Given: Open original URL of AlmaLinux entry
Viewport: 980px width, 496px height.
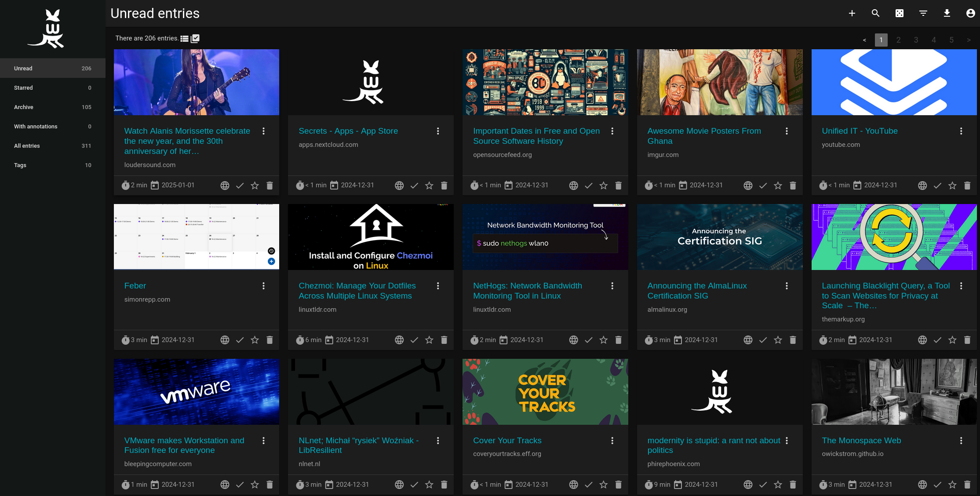Looking at the screenshot, I should click(748, 340).
